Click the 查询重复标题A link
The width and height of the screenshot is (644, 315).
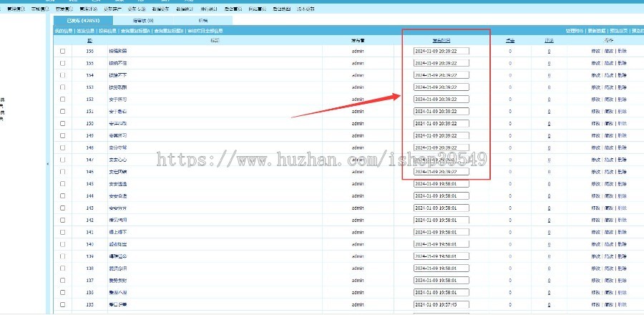135,31
